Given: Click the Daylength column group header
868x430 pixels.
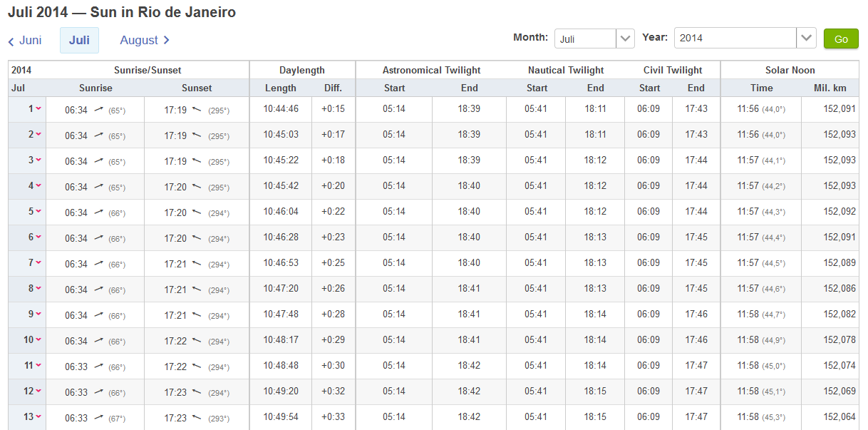Looking at the screenshot, I should pos(302,71).
